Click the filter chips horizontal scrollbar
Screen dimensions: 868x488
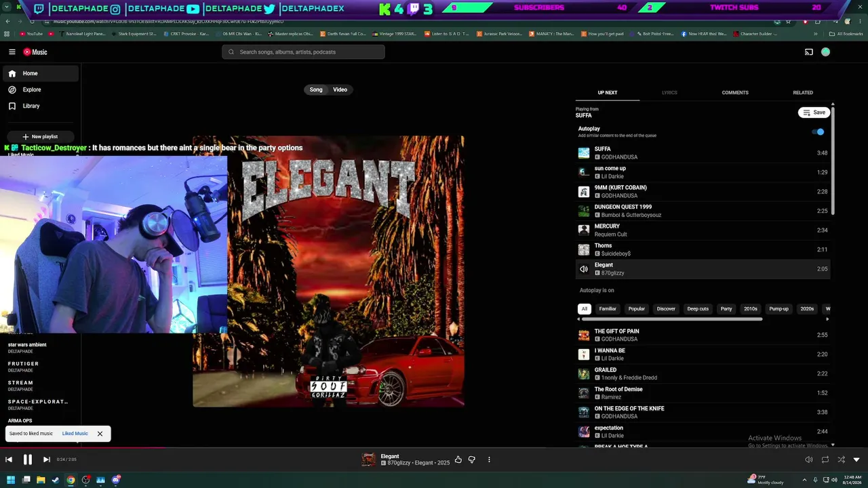click(671, 319)
